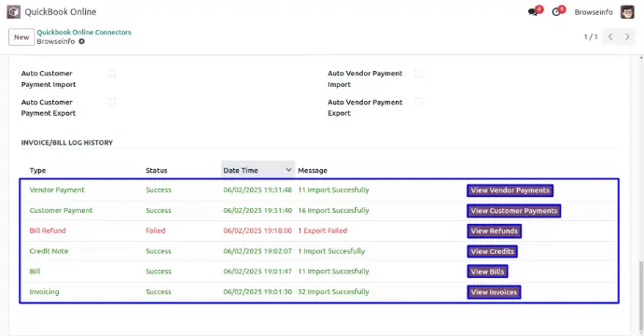Image resolution: width=644 pixels, height=336 pixels.
Task: Click View Bills button
Action: (487, 272)
